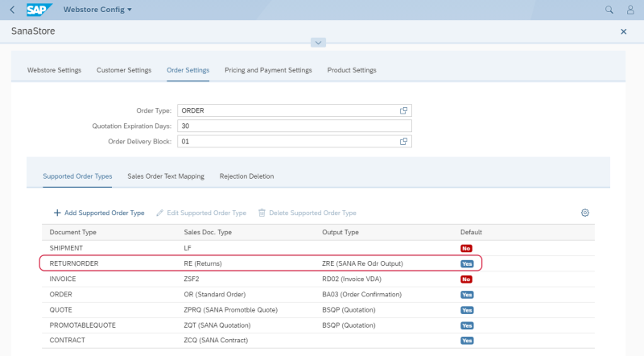Go to Product Settings tab

pos(351,70)
